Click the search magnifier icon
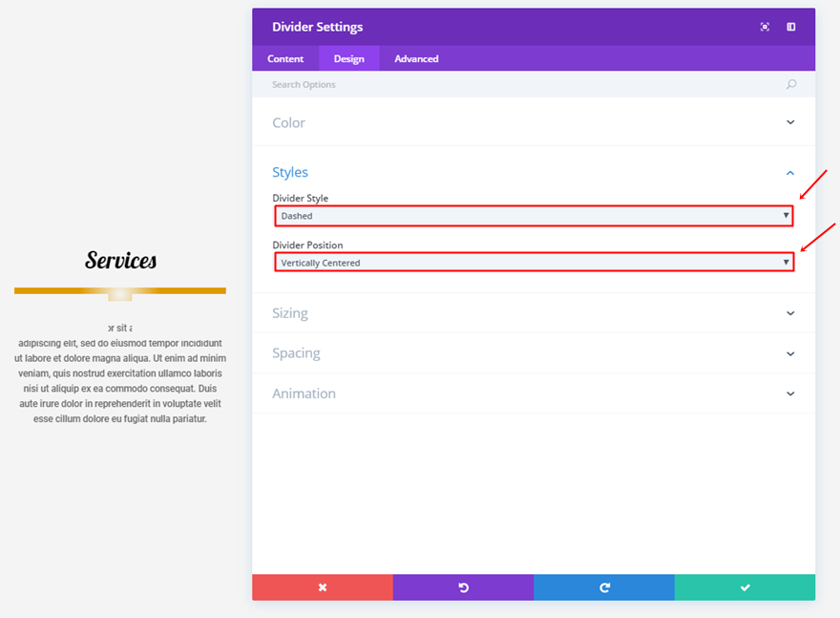This screenshot has width=840, height=618. (790, 84)
